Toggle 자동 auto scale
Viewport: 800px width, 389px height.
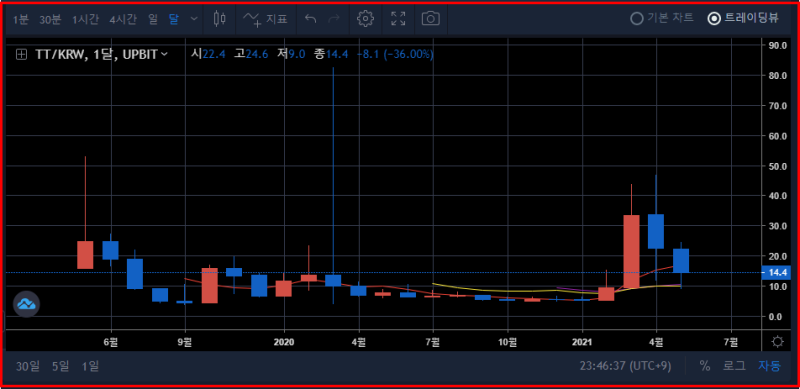click(x=769, y=366)
